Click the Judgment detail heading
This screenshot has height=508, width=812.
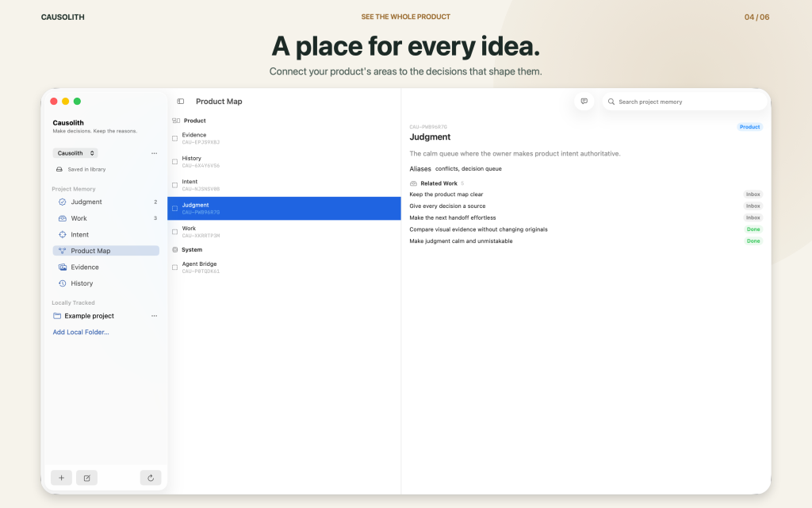[x=430, y=137]
